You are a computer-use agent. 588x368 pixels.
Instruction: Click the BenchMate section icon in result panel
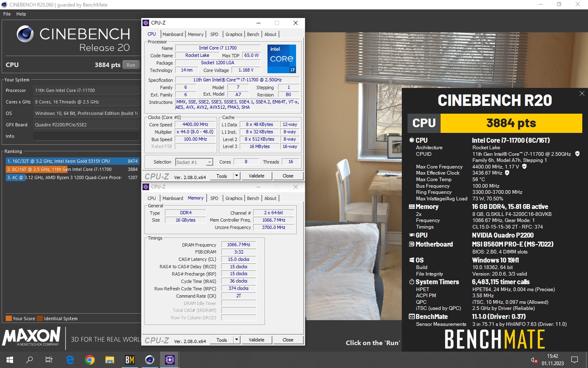(412, 316)
